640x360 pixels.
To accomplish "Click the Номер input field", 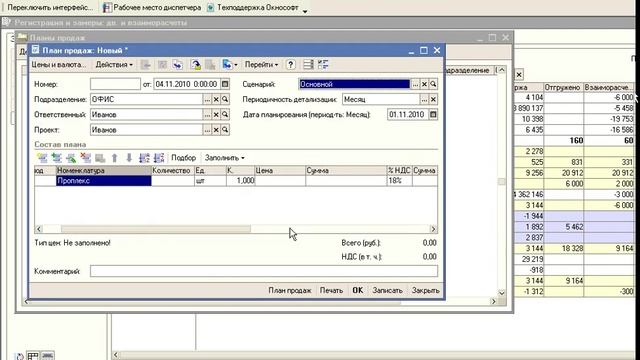I will click(x=115, y=84).
